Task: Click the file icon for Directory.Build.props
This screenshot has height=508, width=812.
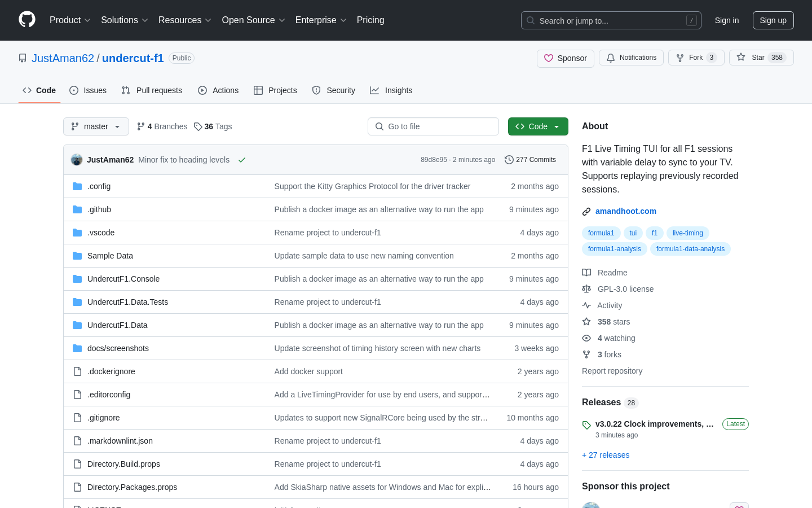Action: [x=77, y=464]
